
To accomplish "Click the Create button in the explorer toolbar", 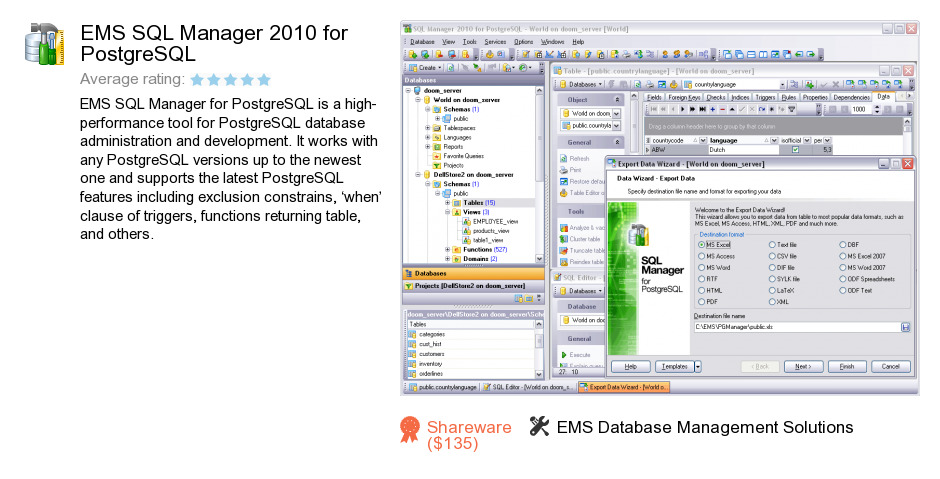I will (x=426, y=68).
